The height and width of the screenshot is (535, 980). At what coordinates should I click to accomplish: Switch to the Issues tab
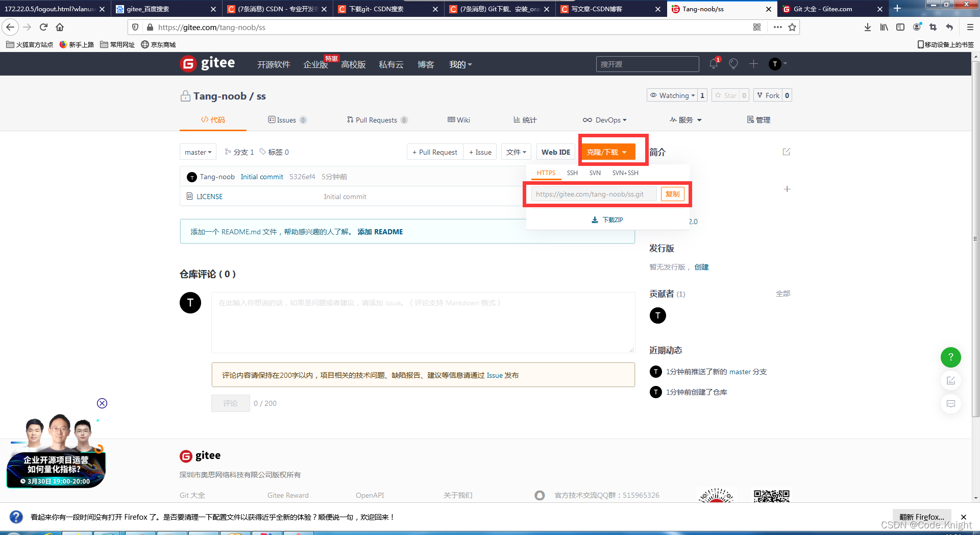coord(287,120)
